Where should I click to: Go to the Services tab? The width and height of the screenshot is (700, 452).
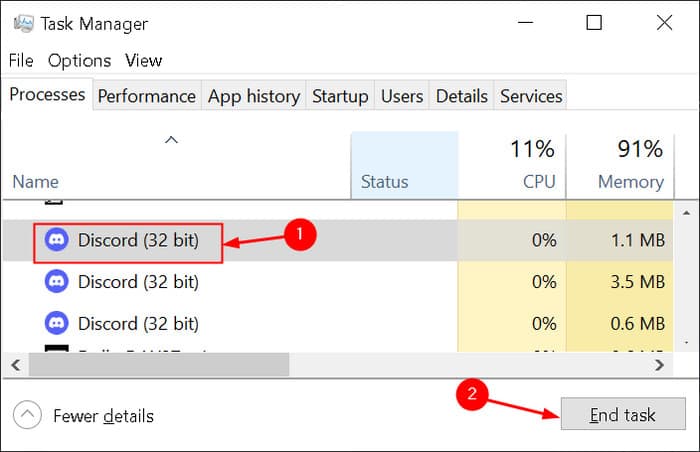tap(531, 96)
